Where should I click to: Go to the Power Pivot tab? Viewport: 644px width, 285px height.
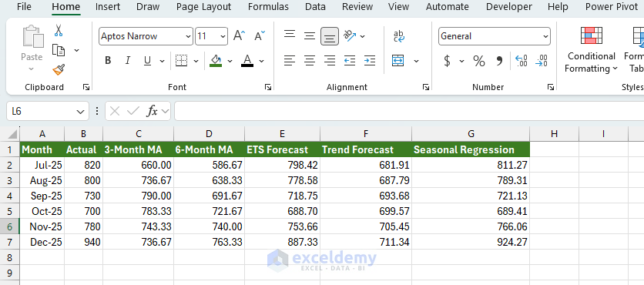[x=612, y=7]
